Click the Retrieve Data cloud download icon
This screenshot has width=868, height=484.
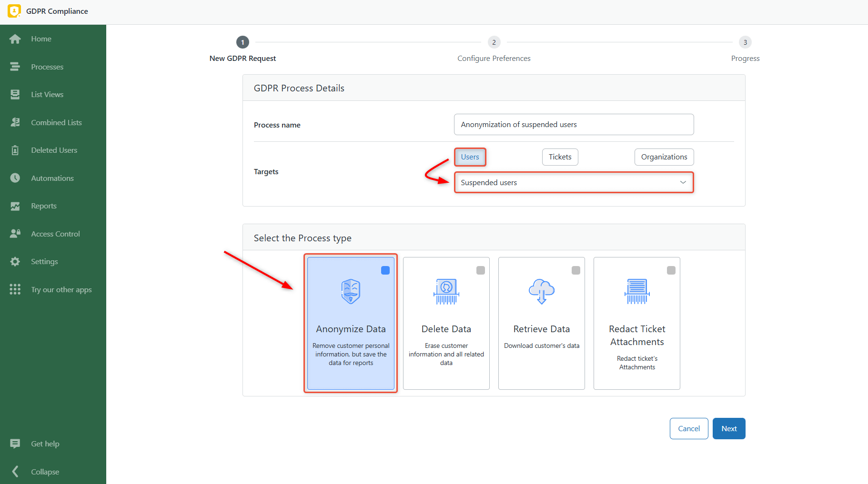tap(541, 291)
